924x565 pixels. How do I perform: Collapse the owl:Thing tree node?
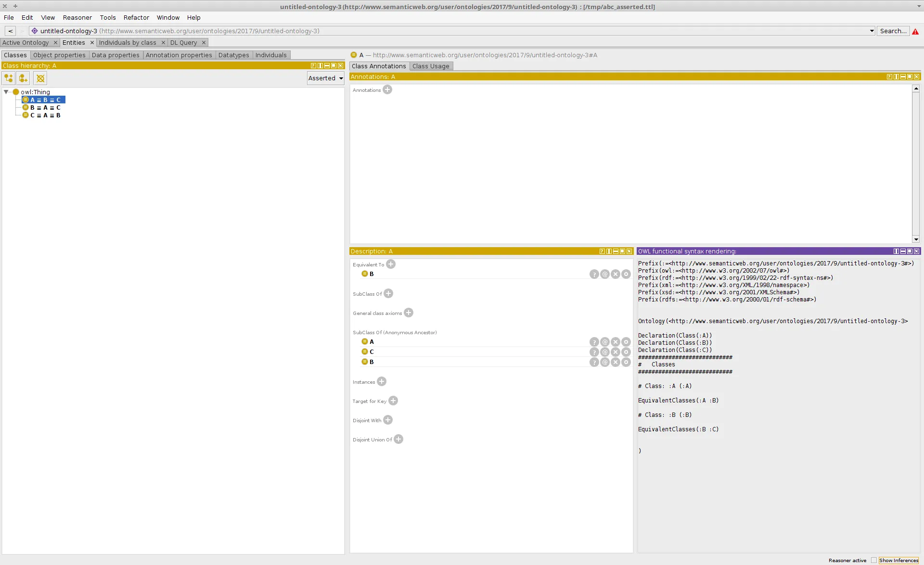point(6,91)
